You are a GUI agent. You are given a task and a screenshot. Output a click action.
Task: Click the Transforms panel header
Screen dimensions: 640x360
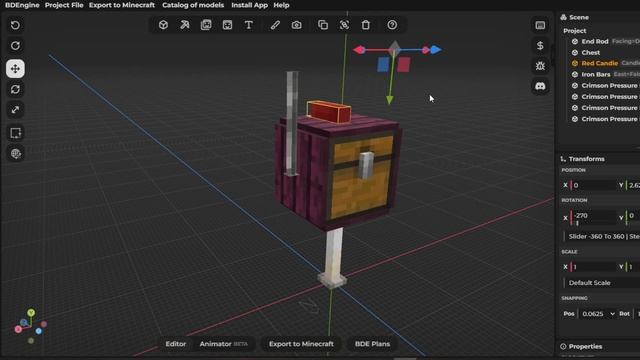pyautogui.click(x=587, y=159)
